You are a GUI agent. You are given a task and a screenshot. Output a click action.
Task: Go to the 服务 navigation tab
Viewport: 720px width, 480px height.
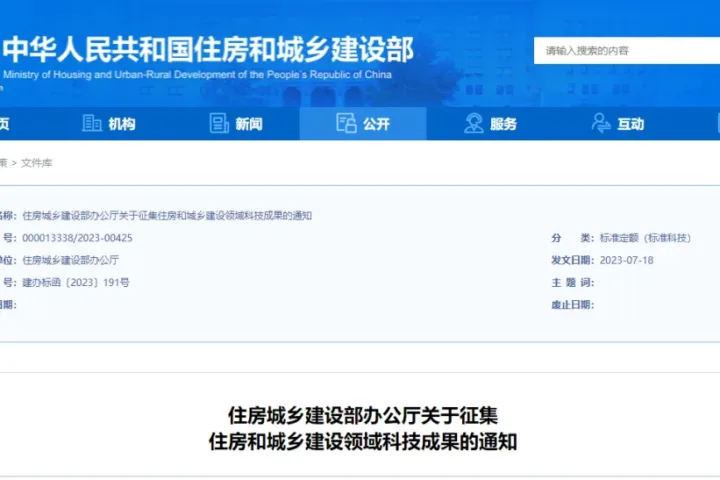tap(490, 124)
